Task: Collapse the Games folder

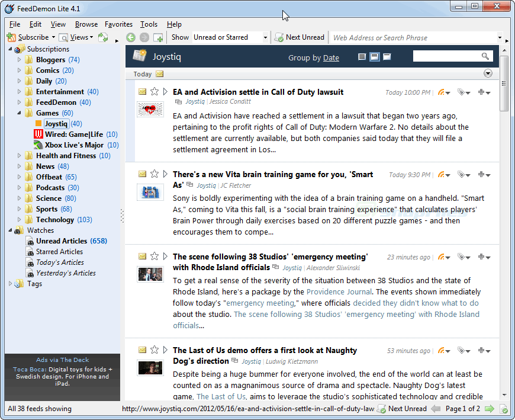Action: point(19,113)
